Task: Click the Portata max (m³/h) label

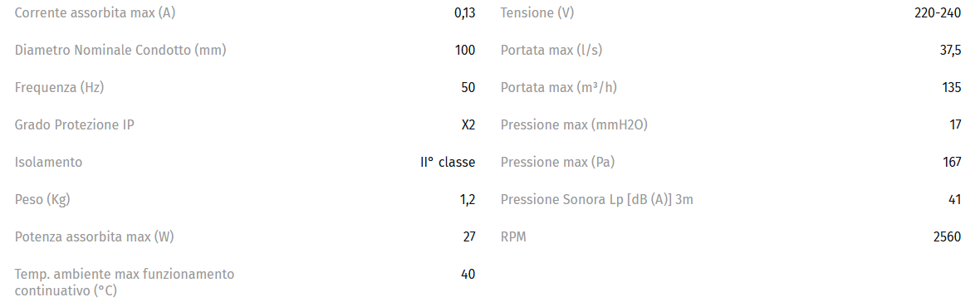Action: [x=559, y=88]
